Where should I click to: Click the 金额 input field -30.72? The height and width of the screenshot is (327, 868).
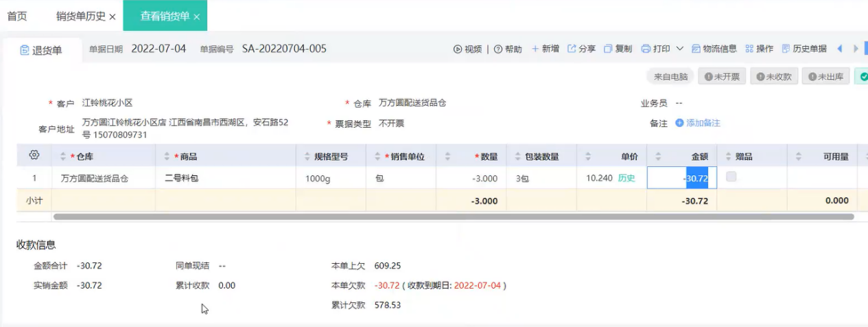coord(682,179)
